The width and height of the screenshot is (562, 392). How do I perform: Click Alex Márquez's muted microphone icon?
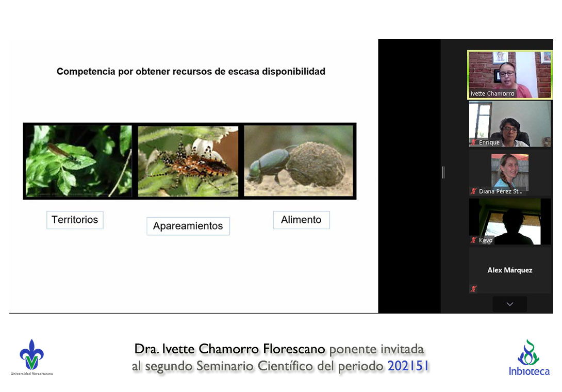point(473,289)
